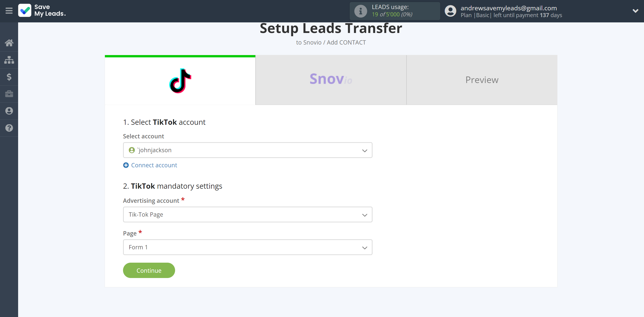Click the hamburger menu icon

point(9,11)
